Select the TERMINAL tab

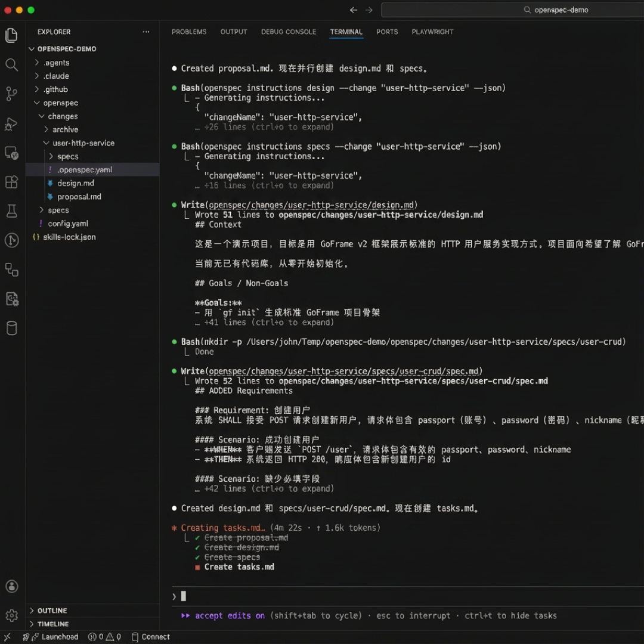346,32
